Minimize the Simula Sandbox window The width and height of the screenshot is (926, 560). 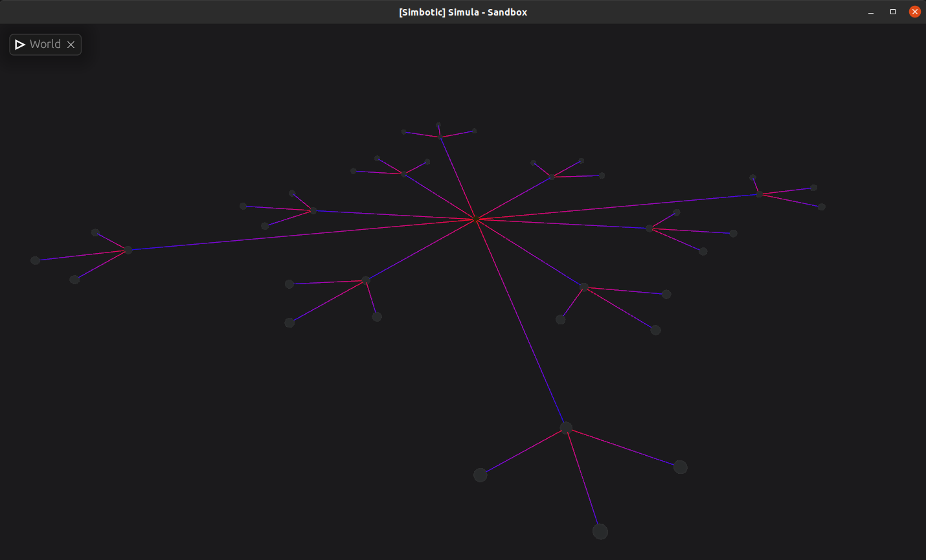pyautogui.click(x=871, y=12)
